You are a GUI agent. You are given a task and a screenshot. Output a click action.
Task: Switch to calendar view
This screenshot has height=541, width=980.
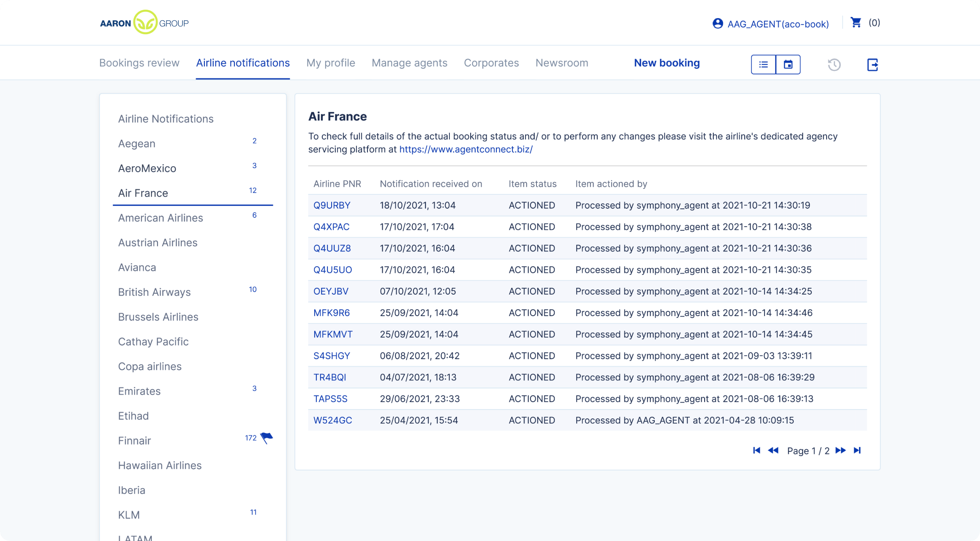click(x=788, y=64)
